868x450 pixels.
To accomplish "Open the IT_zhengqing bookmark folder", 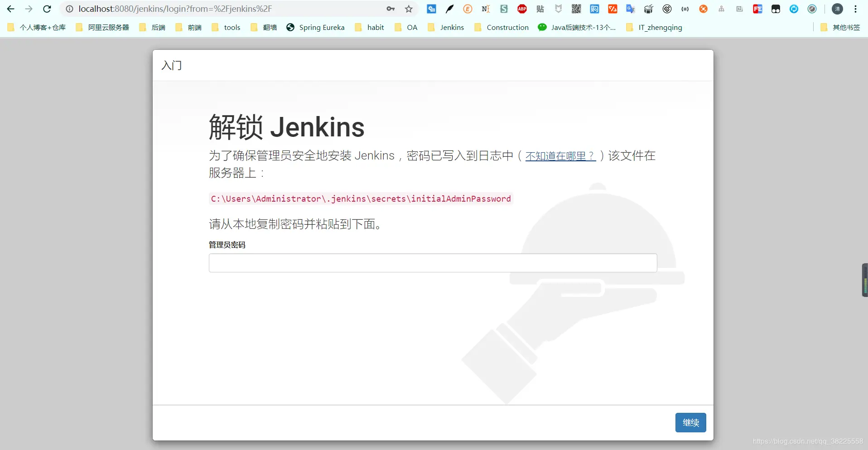I will point(654,27).
